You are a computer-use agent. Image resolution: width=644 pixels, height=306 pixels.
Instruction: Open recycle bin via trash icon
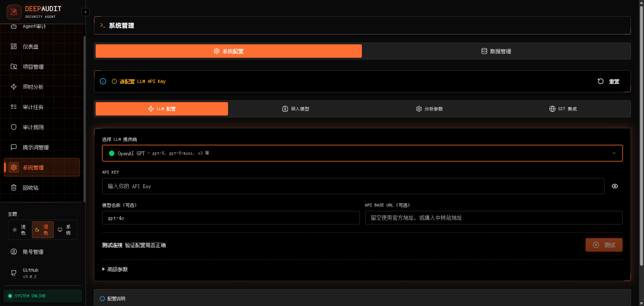pos(14,187)
